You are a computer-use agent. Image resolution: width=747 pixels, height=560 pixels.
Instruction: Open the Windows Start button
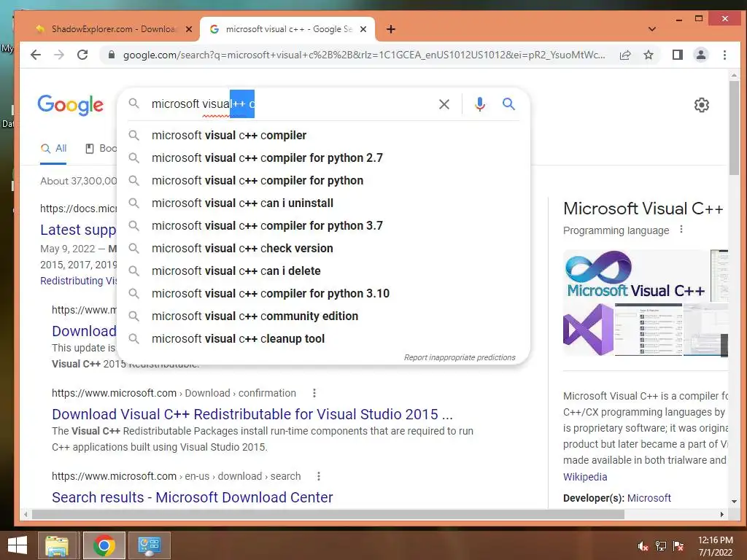click(18, 545)
